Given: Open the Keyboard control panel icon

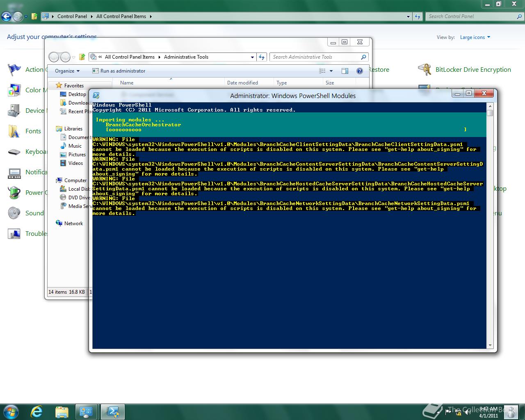Looking at the screenshot, I should [14, 152].
